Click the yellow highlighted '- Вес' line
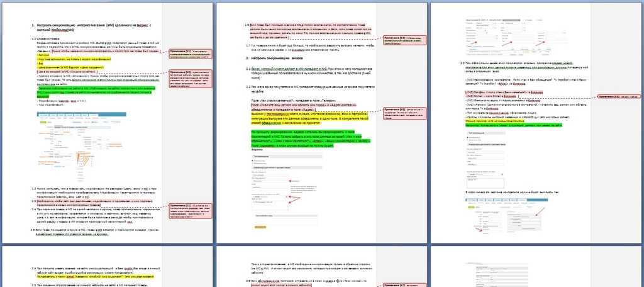Screen dimensions: 644x287 [x=40, y=63]
